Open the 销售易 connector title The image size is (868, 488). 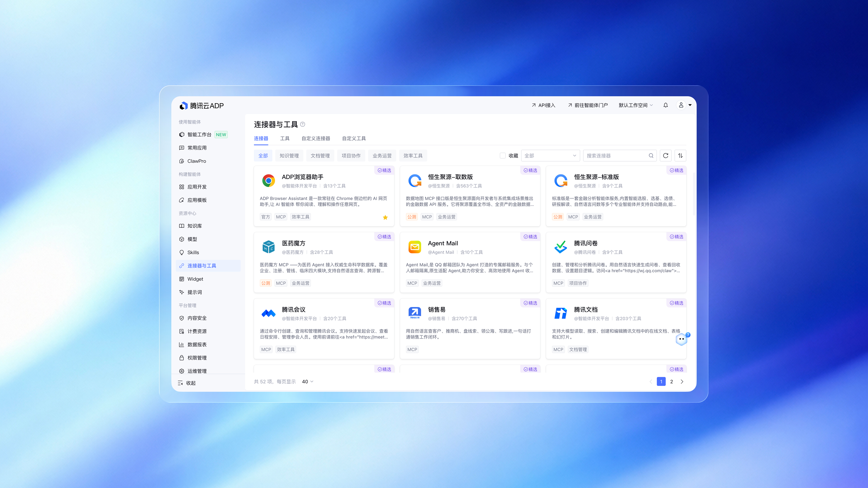coord(437,310)
